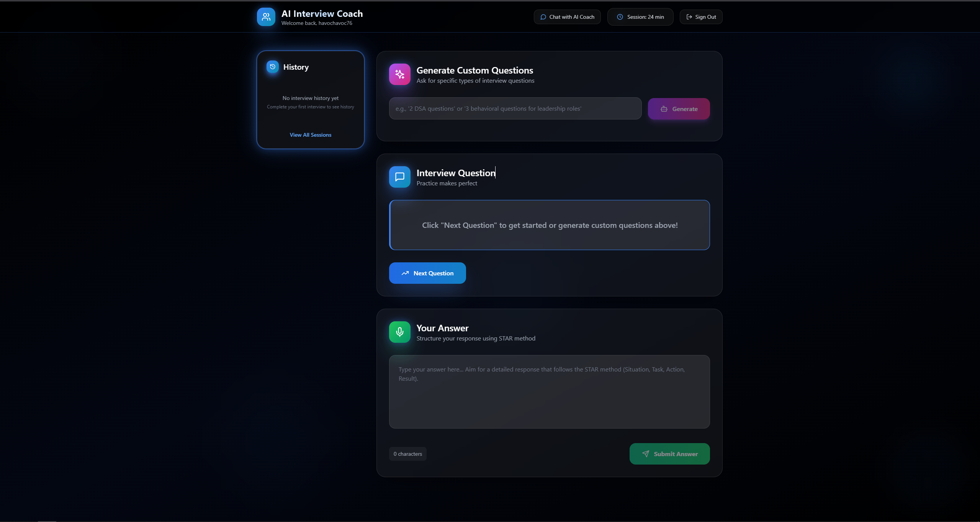
Task: Focus the custom questions prompt input field
Action: [515, 109]
